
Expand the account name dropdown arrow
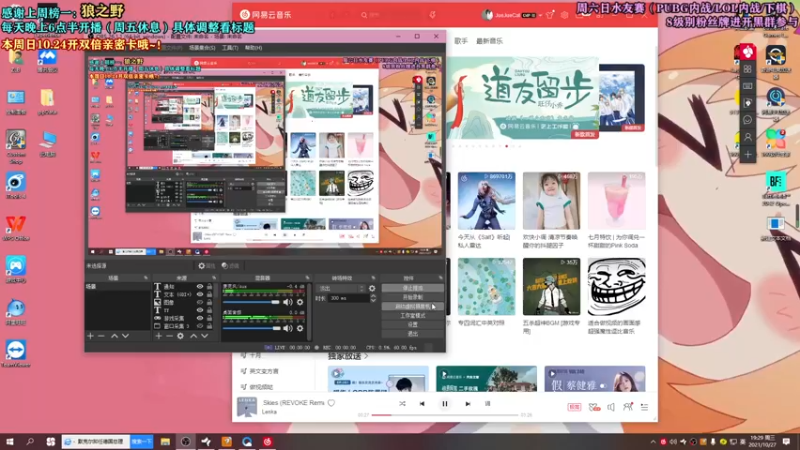pyautogui.click(x=540, y=15)
